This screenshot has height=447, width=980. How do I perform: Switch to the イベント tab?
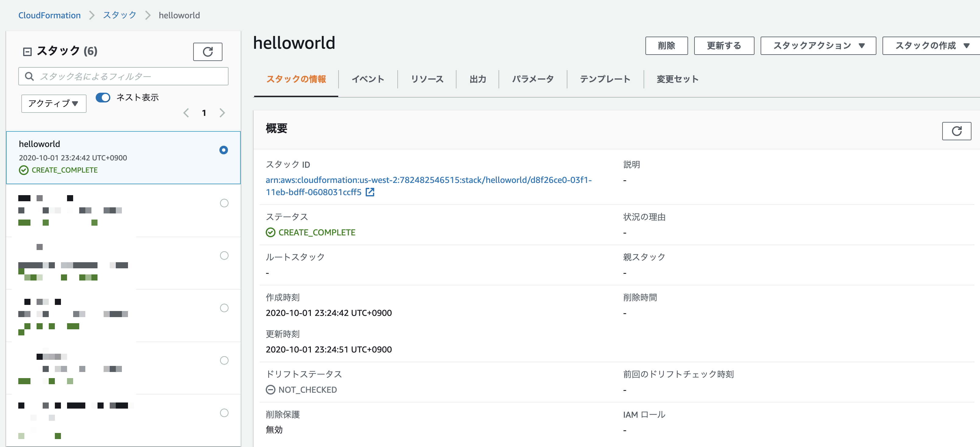pyautogui.click(x=367, y=79)
